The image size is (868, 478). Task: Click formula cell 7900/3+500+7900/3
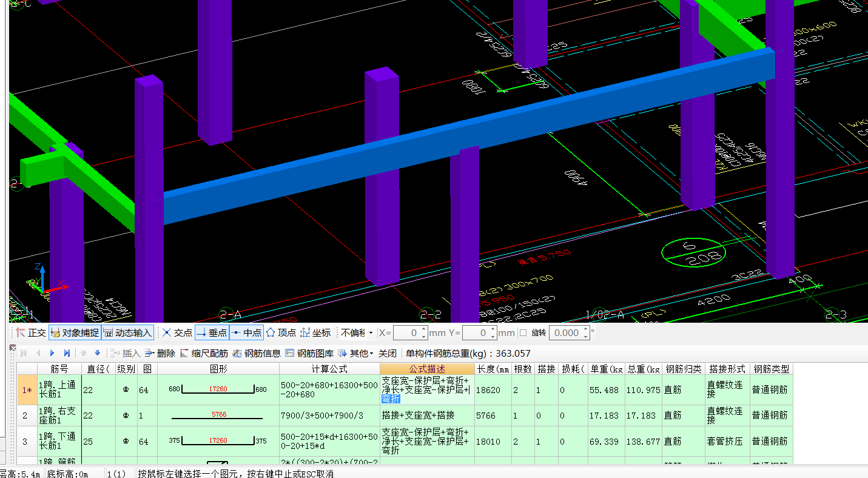pos(329,416)
